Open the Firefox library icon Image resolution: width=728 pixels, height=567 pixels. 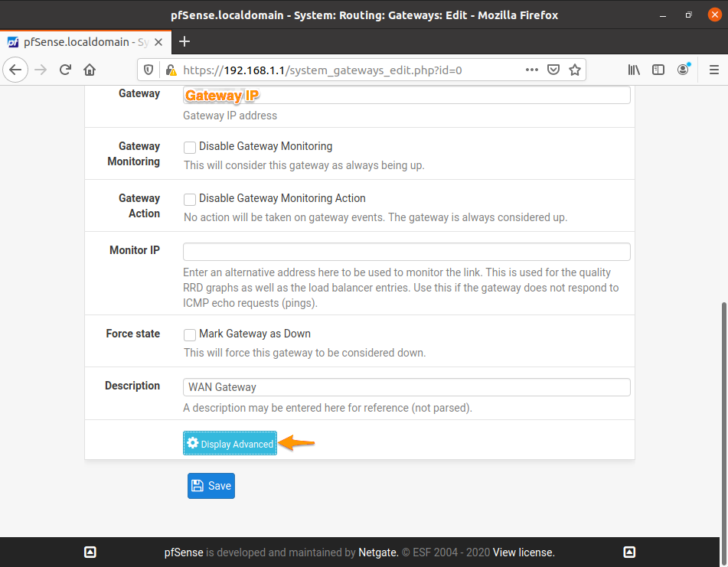point(634,69)
